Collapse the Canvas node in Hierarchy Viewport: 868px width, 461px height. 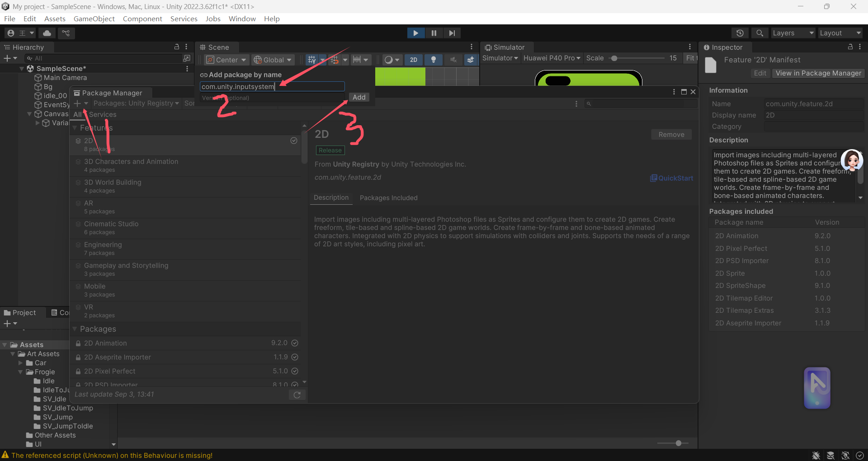[x=29, y=114]
